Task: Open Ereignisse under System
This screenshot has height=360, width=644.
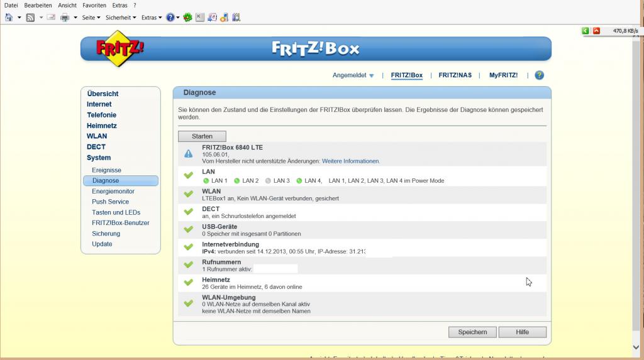Action: pos(106,170)
